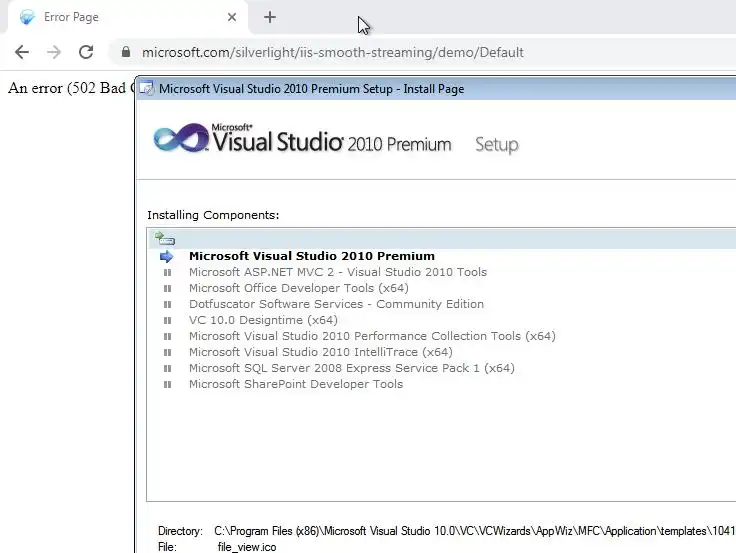Reload the Error Page tab

click(x=86, y=52)
